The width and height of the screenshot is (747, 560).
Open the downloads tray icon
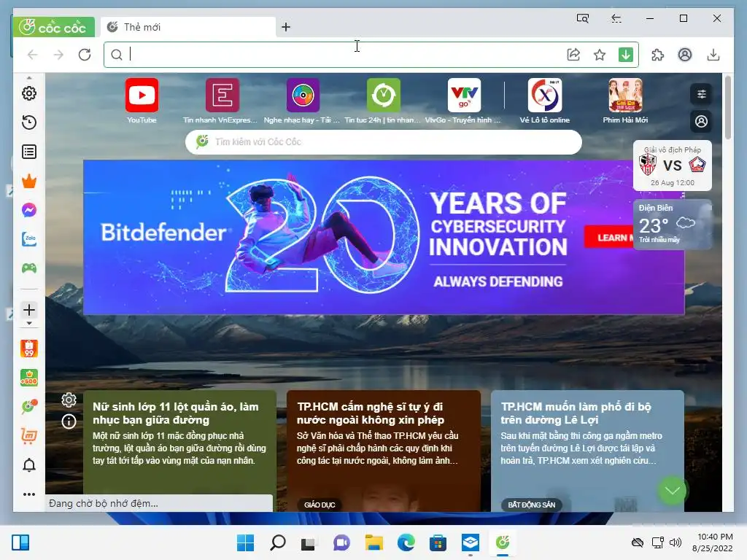click(x=713, y=55)
